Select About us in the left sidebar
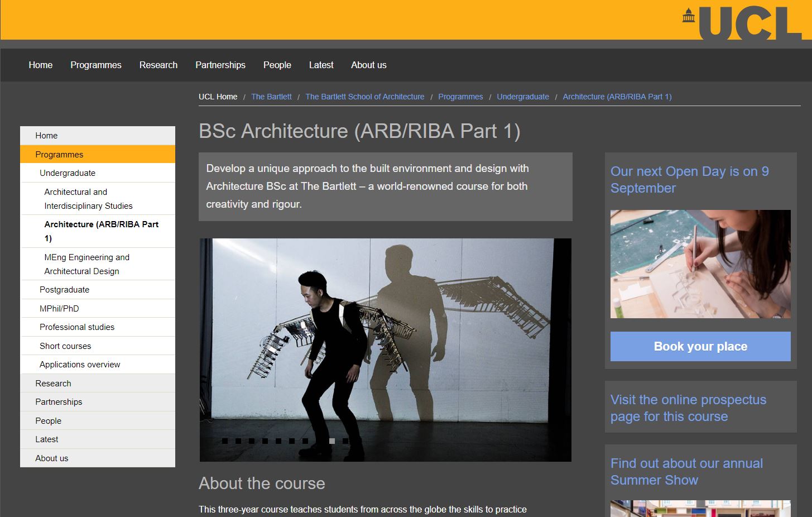 [98, 458]
